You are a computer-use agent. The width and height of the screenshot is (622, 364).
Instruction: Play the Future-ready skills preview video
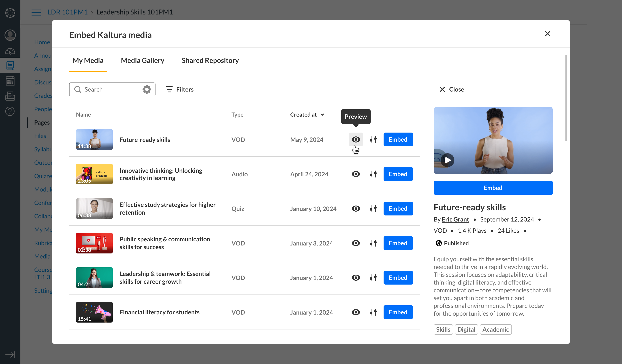(447, 160)
